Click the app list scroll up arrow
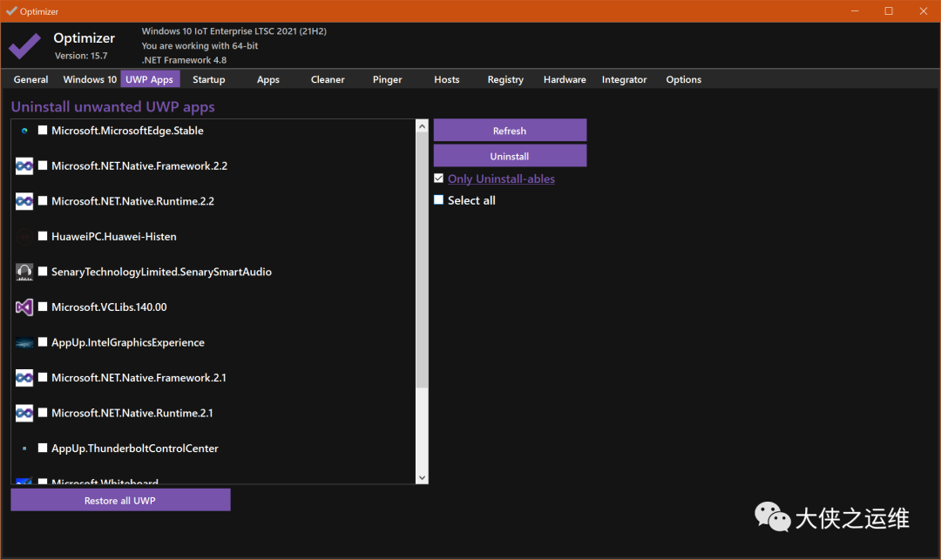This screenshot has width=941, height=560. point(422,126)
